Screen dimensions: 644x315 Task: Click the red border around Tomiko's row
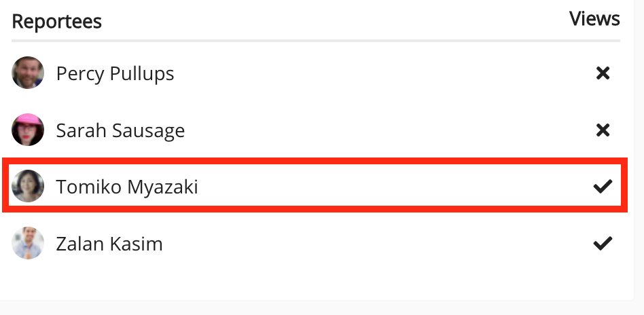click(316, 162)
